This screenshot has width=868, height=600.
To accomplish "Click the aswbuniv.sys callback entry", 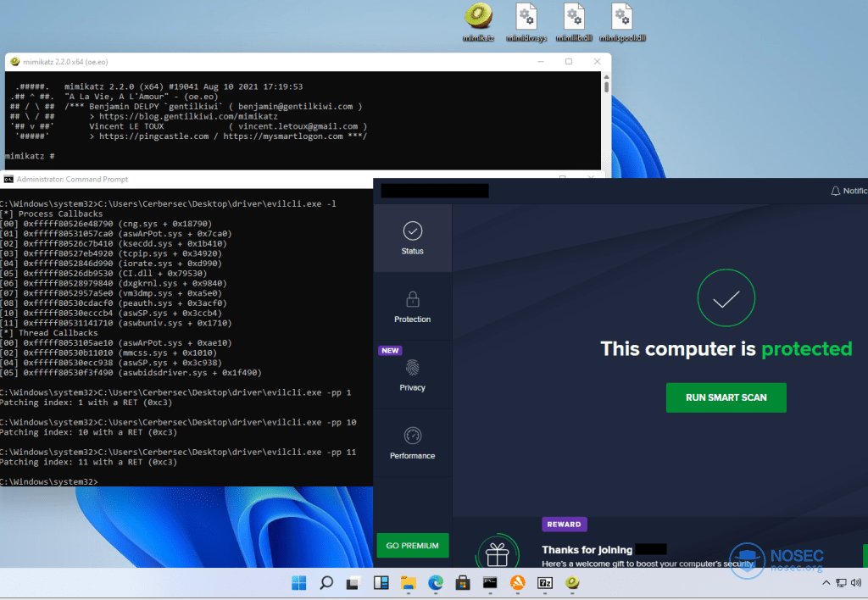I will (x=116, y=323).
